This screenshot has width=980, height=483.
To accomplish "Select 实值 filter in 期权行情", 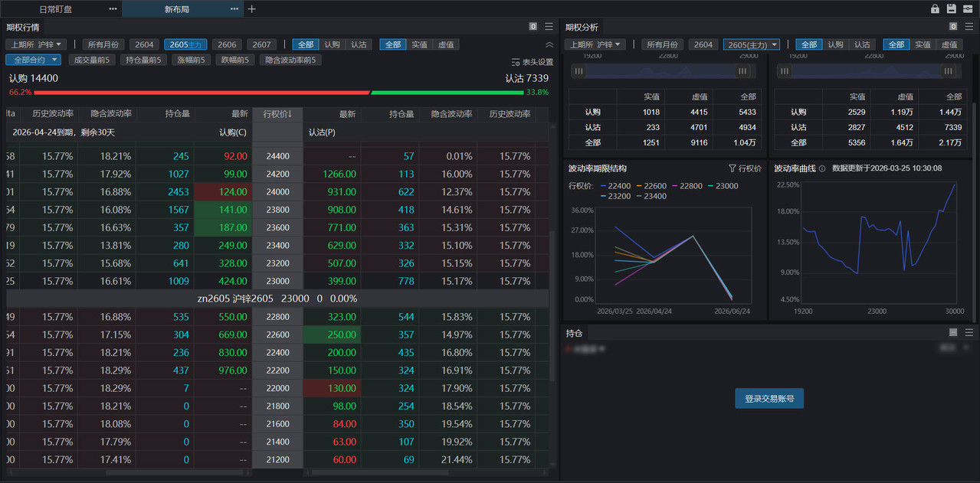I will (419, 44).
